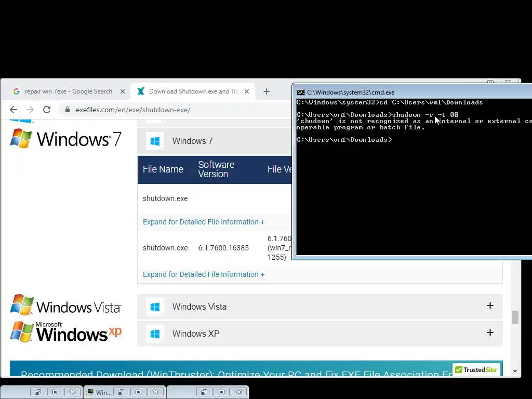
Task: Expand the Windows XP section
Action: point(320,334)
